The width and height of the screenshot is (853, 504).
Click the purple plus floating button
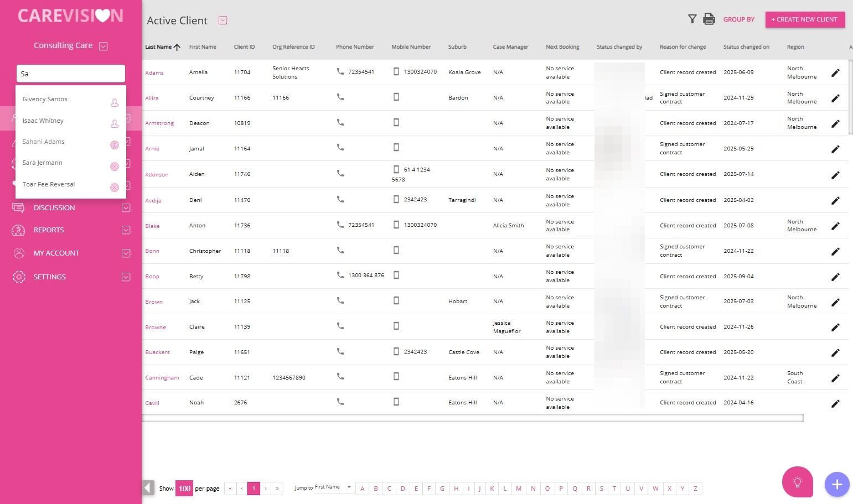point(837,485)
